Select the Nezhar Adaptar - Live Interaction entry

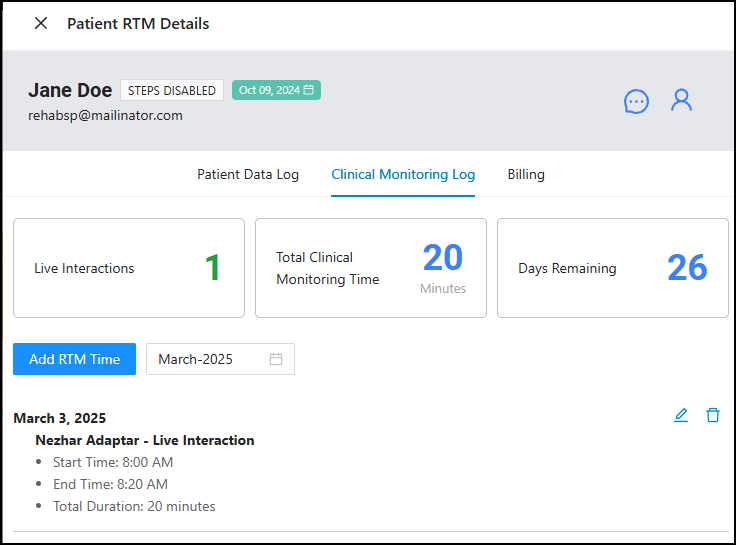pos(145,440)
